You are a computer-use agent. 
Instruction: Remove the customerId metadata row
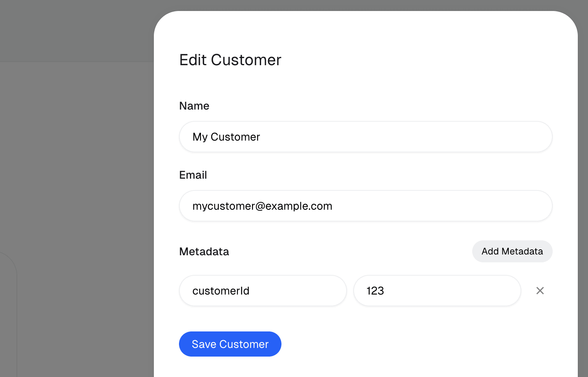540,291
